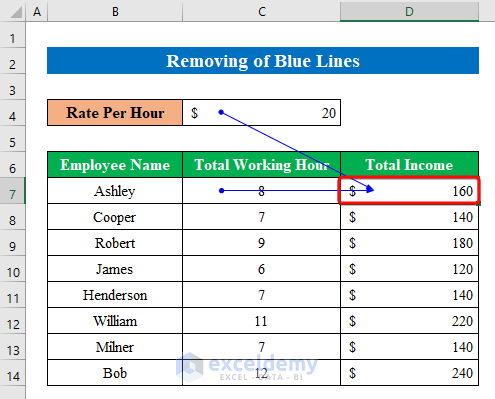Select Cooper's income cell in row 8
Viewport: 495px width, 399px height.
point(409,217)
